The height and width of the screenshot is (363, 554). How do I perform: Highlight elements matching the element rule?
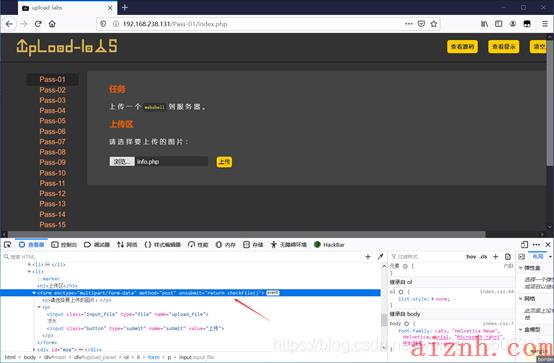[405, 266]
